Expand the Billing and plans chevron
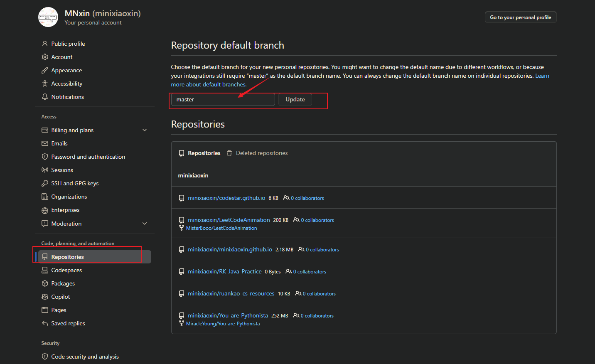The height and width of the screenshot is (364, 595). (x=145, y=130)
